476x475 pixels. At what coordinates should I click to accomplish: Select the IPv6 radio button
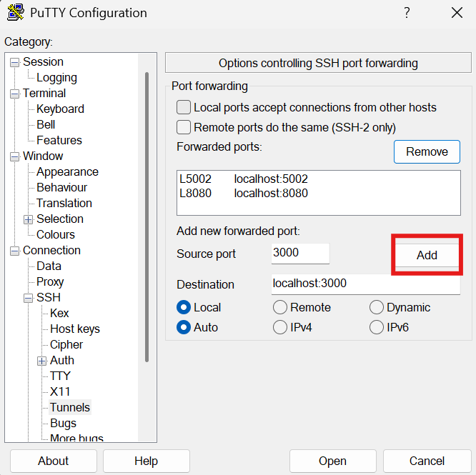[377, 327]
